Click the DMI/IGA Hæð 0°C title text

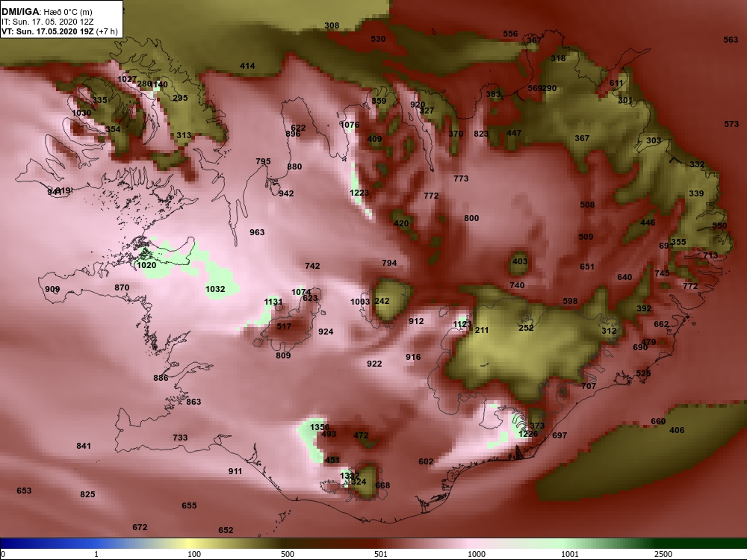pos(46,12)
